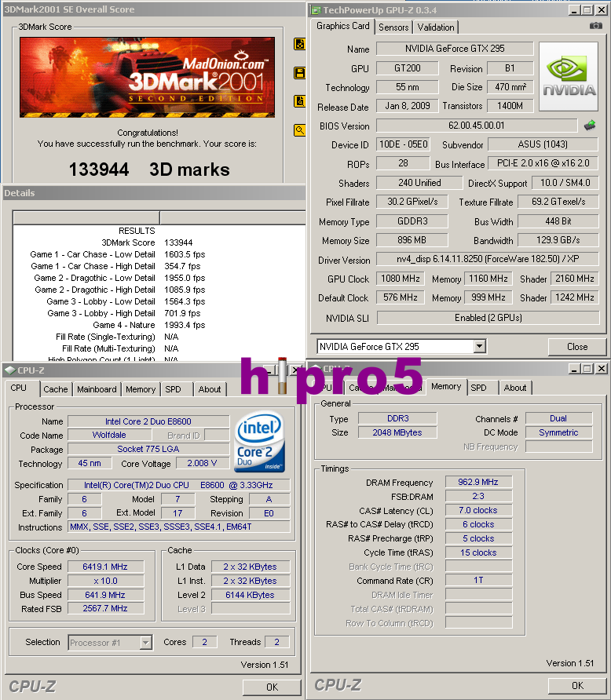Click the CAS# Latency value 7.0 clocks

pos(478,510)
